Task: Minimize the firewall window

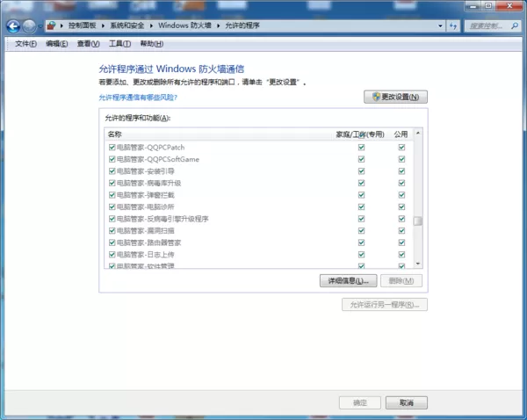Action: pos(473,6)
